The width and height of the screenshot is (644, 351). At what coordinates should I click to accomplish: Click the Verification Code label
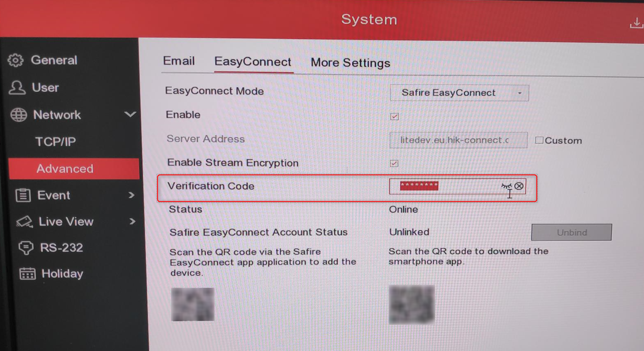click(211, 186)
